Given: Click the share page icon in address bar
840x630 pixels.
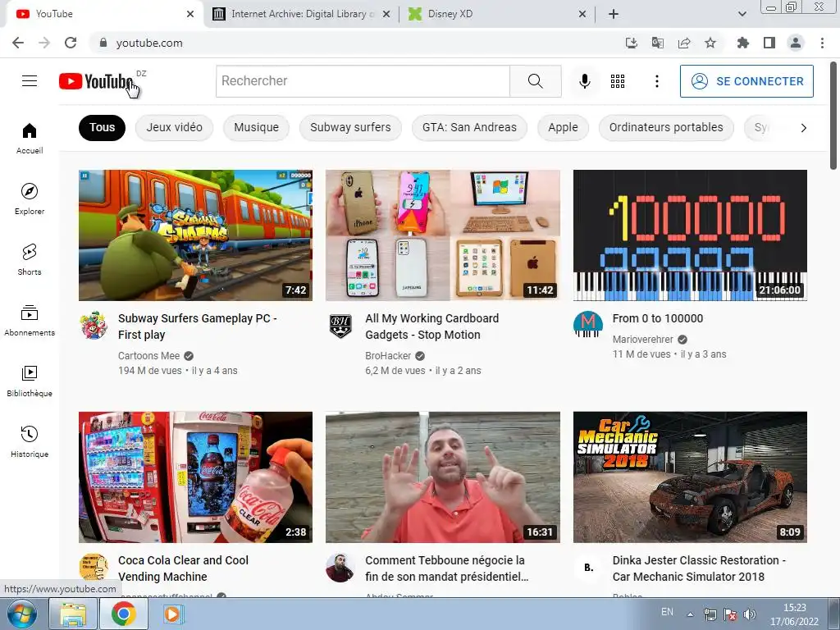Looking at the screenshot, I should click(x=684, y=43).
